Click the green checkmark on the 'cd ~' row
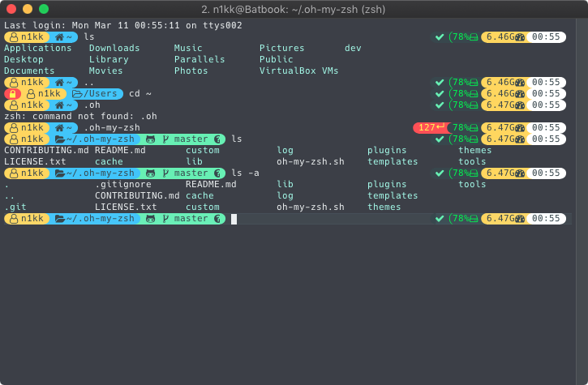Screen dimensions: 588x385 440,94
